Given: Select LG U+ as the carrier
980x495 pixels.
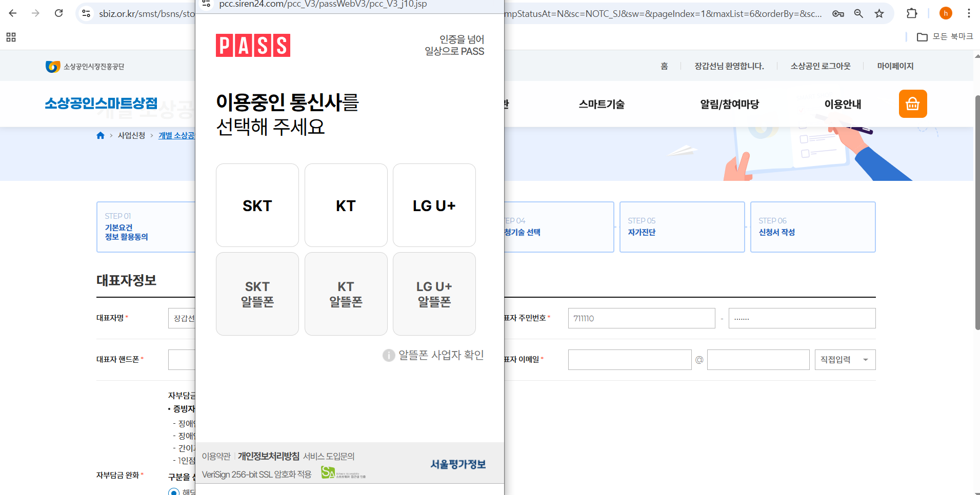Looking at the screenshot, I should pos(434,205).
